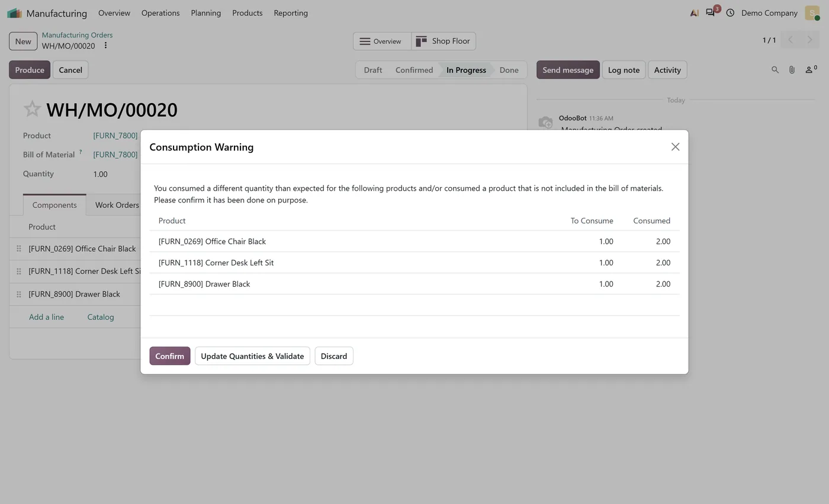829x504 pixels.
Task: Click the drag handle of Drawer Black row
Action: (19, 294)
